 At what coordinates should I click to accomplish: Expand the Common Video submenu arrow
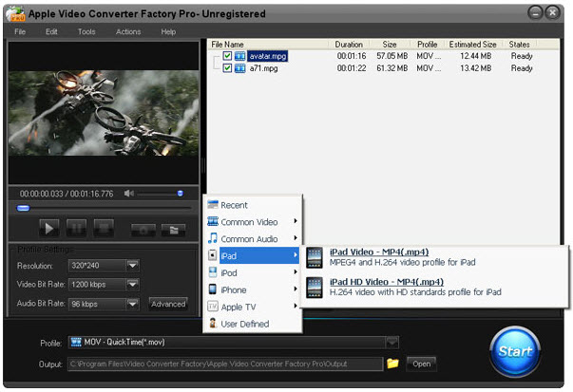pyautogui.click(x=296, y=221)
